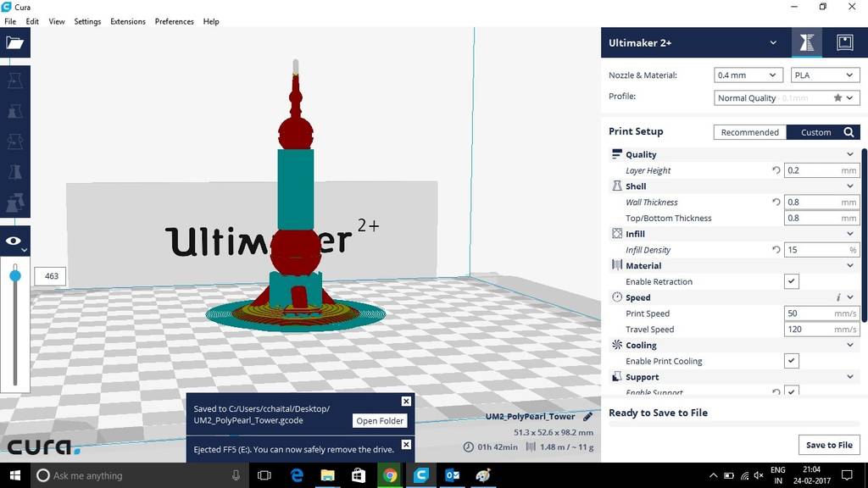Click the Save to File button

tap(829, 444)
